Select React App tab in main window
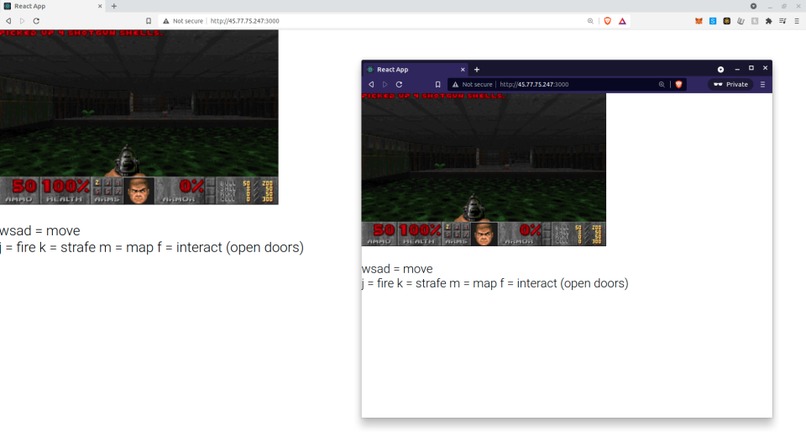 [51, 6]
